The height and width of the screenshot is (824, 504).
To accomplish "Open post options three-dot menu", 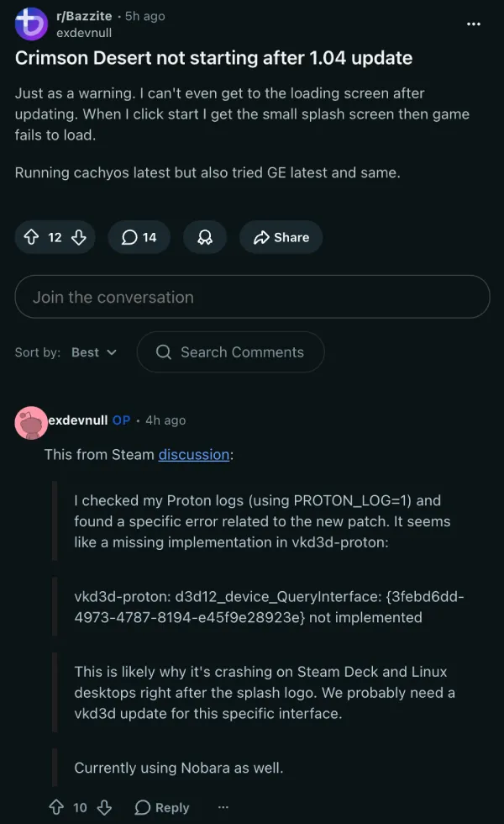I will pos(474,24).
